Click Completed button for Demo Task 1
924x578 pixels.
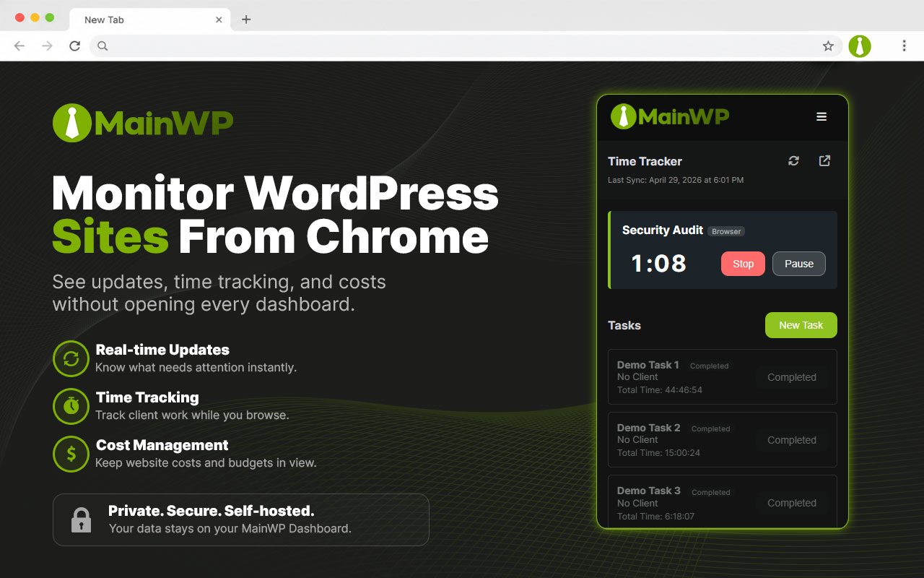[792, 377]
